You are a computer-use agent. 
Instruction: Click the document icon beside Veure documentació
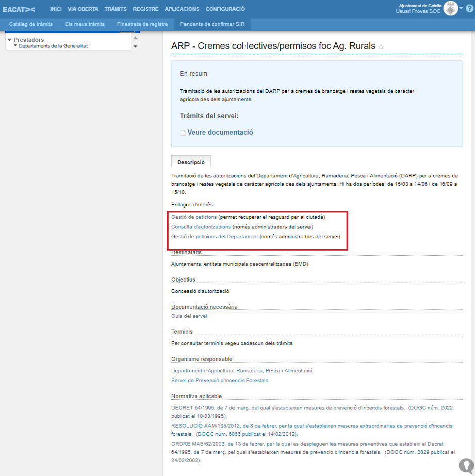pyautogui.click(x=183, y=133)
